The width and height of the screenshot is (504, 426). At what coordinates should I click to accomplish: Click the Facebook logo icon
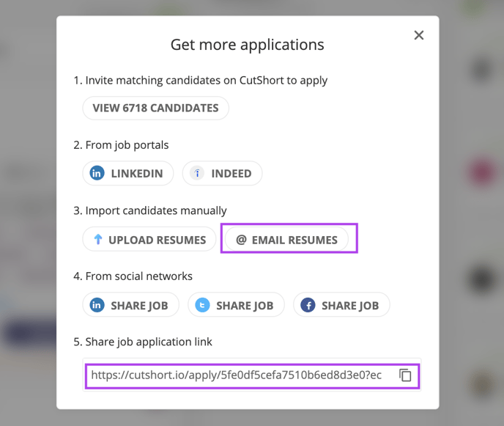[308, 305]
